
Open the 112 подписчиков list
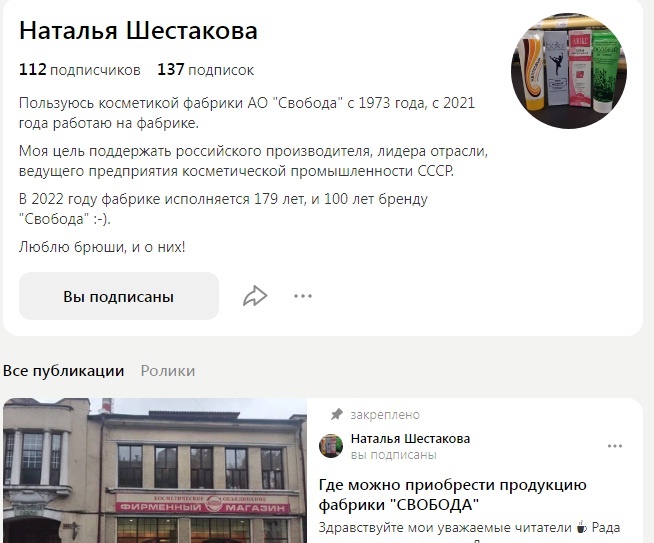click(x=80, y=70)
